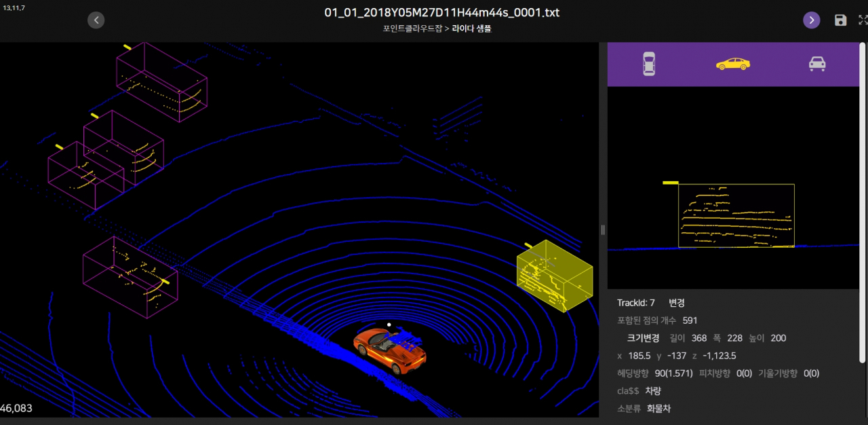Viewport: 868px width, 425px height.
Task: Click the 크기변경 button
Action: click(643, 338)
